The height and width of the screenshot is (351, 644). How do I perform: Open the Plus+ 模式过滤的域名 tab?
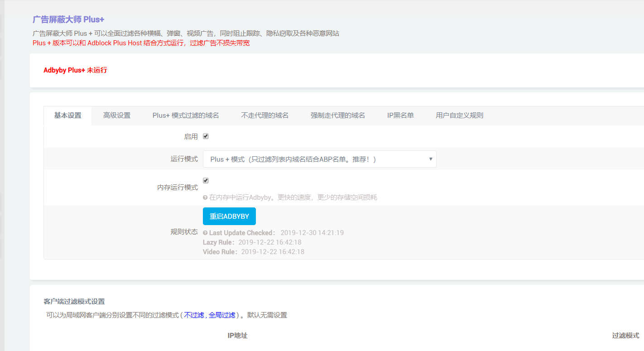[186, 115]
